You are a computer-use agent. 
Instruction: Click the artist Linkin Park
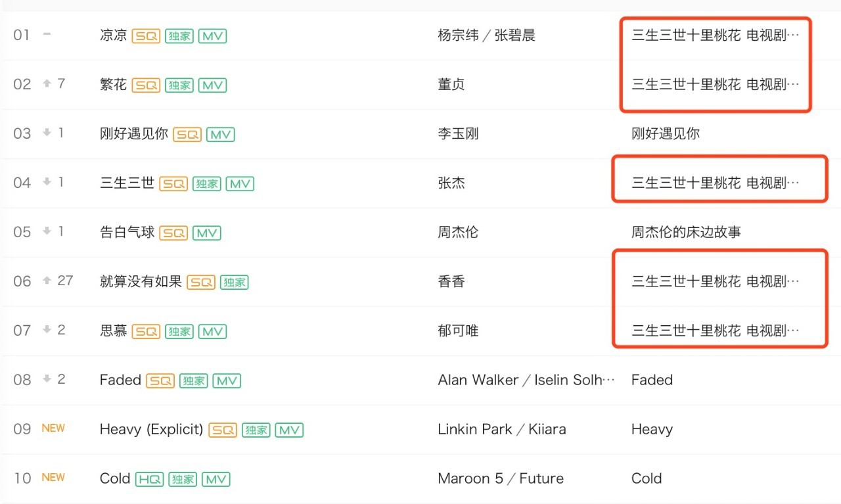coord(474,430)
